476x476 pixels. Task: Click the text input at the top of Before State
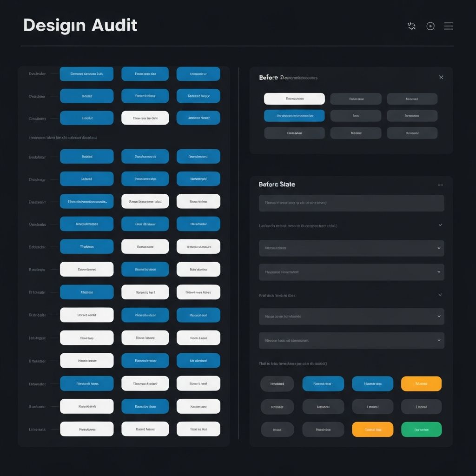351,203
